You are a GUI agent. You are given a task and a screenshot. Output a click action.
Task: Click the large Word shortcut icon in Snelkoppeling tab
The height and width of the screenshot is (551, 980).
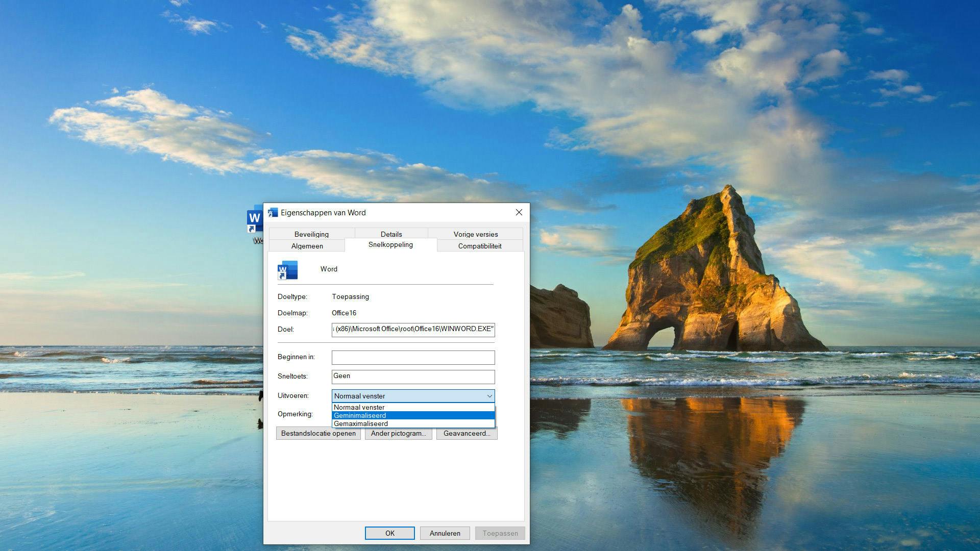point(287,270)
